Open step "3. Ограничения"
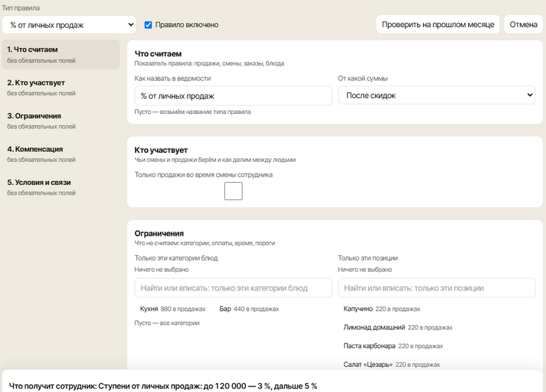 pyautogui.click(x=61, y=120)
